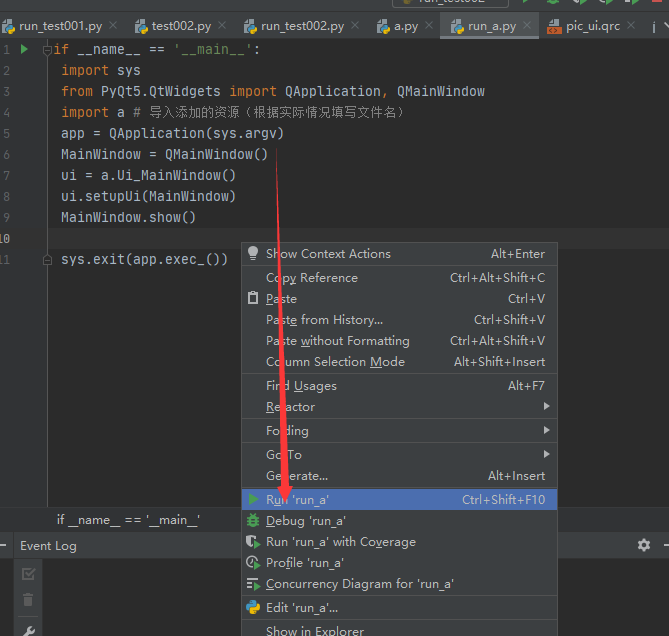Click the pic_ui.qrc file type icon
Image resolution: width=669 pixels, height=636 pixels.
554,26
